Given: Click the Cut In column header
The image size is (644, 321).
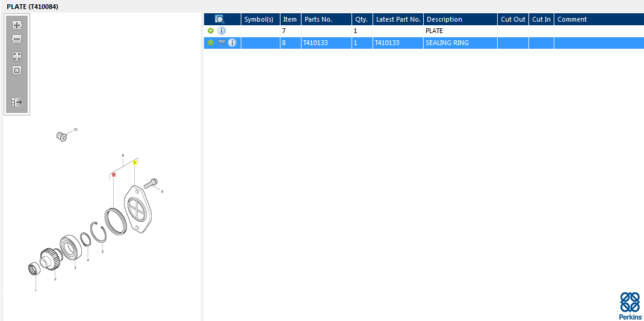Looking at the screenshot, I should pyautogui.click(x=541, y=19).
